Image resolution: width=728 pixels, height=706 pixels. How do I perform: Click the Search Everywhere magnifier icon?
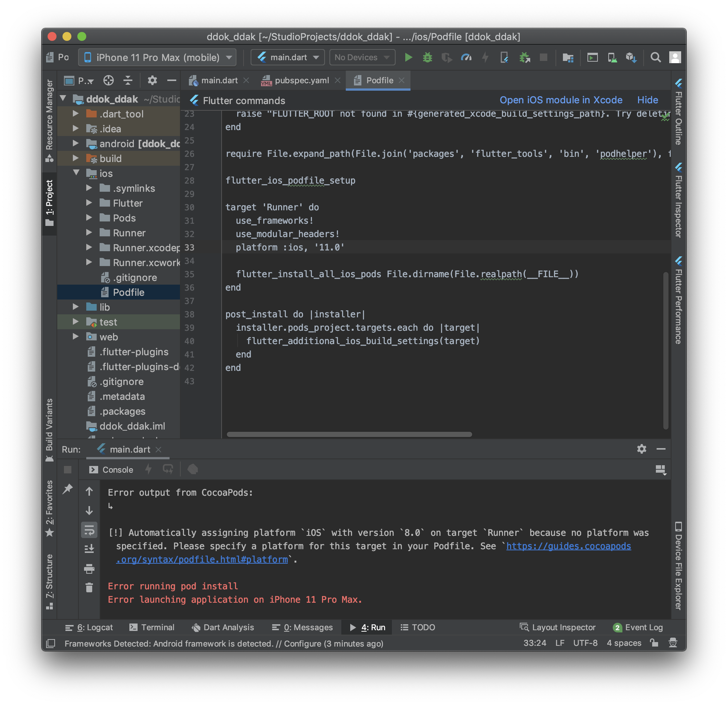click(x=655, y=57)
